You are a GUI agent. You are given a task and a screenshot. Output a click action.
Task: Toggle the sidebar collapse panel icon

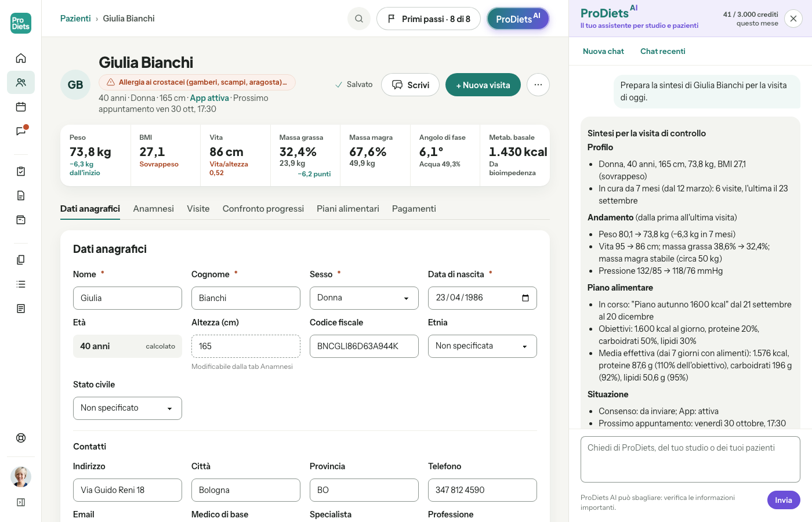(21, 502)
